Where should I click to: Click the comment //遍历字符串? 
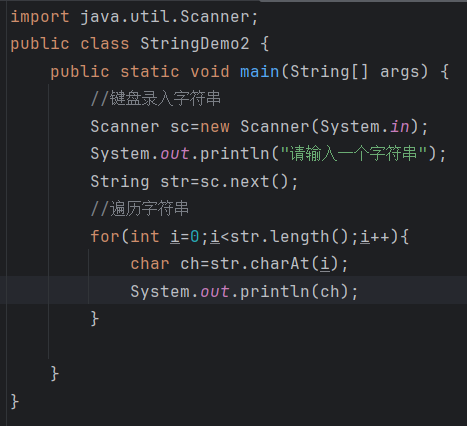click(140, 209)
